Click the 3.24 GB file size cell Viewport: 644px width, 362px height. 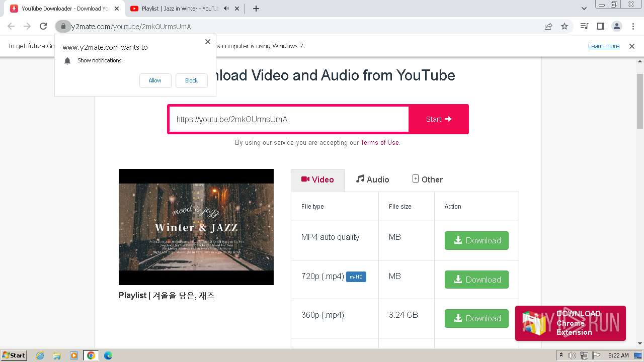coord(407,318)
